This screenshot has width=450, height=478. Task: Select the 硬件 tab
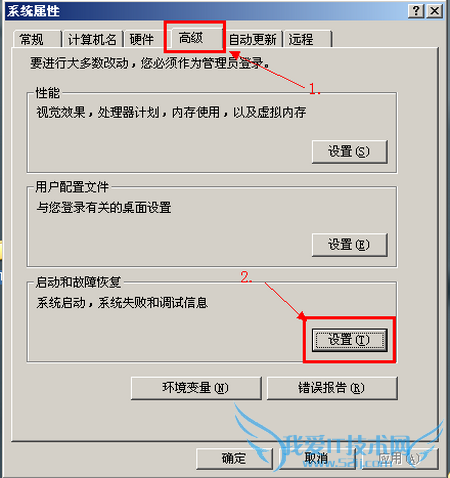coord(142,39)
